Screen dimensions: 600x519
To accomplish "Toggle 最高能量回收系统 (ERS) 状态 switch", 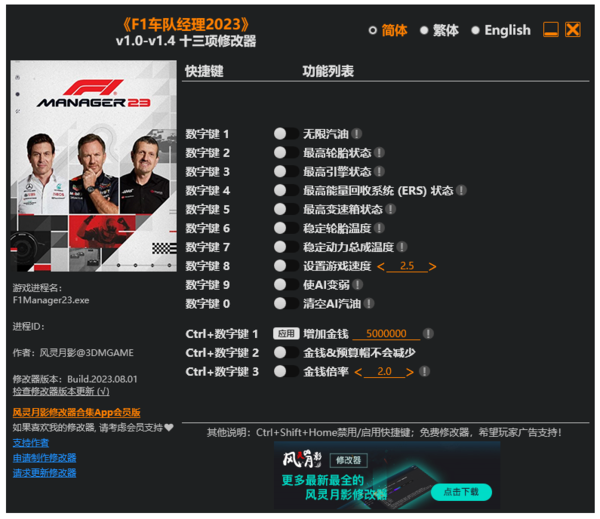I will tap(286, 190).
